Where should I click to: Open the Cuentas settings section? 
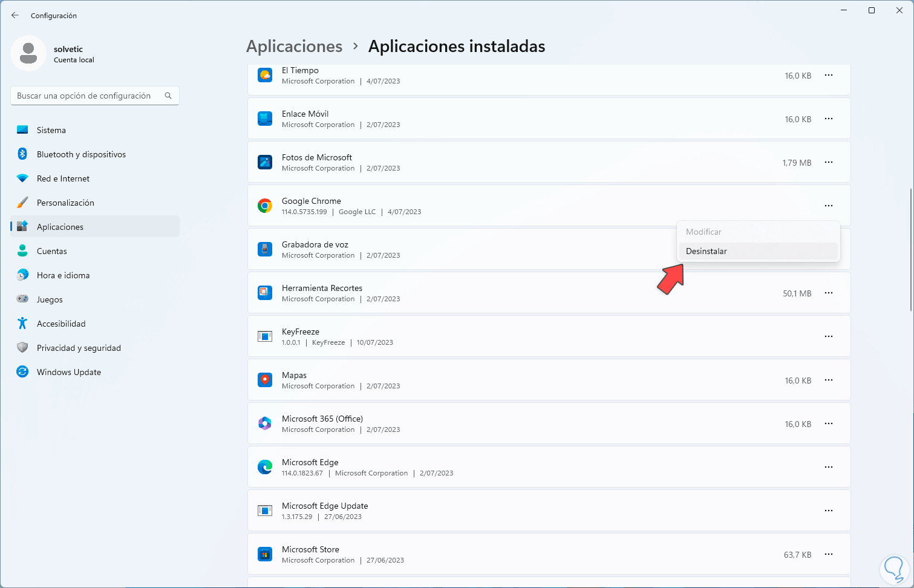tap(95, 251)
